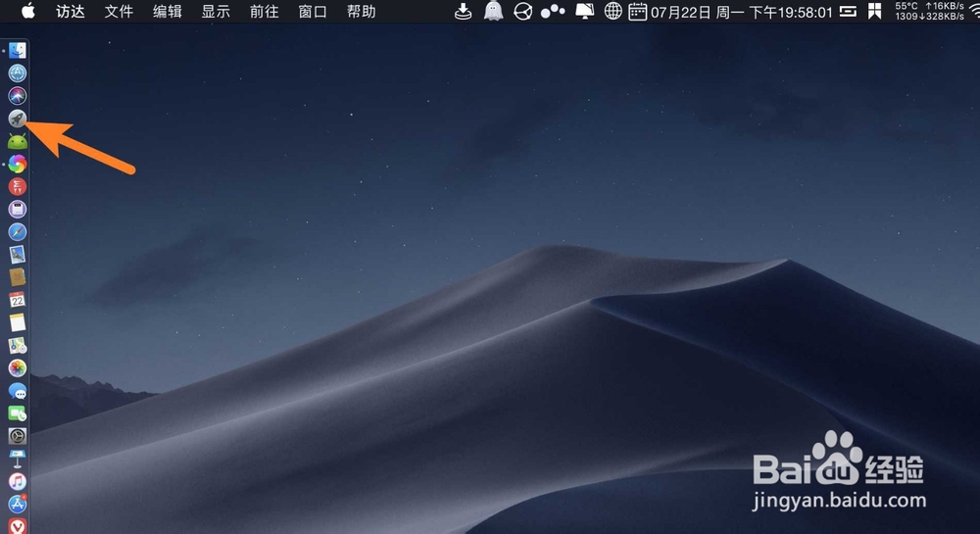This screenshot has height=534, width=980.
Task: Click the three-dots menu bar icon
Action: tap(553, 11)
